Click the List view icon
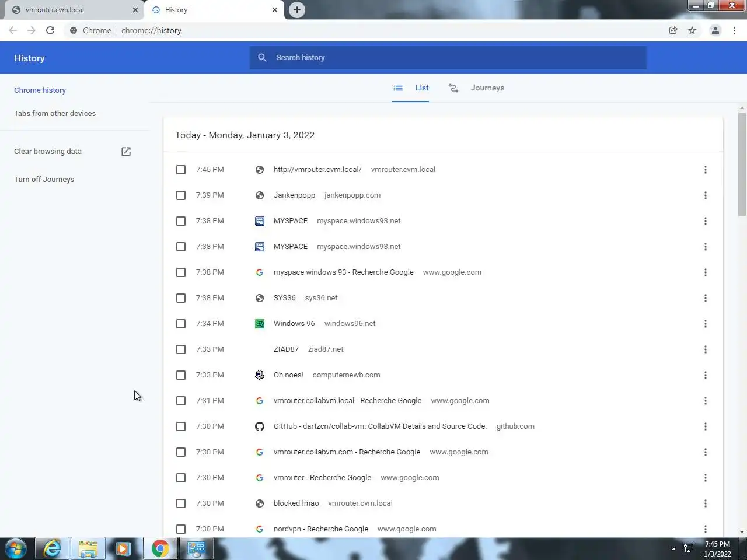Viewport: 747px width, 560px height. coord(398,88)
